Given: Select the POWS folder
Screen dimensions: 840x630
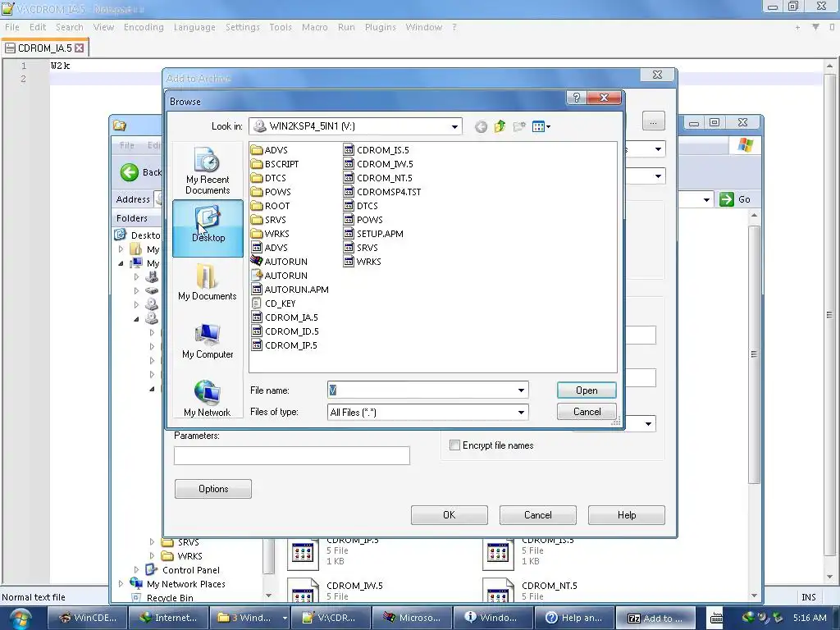Looking at the screenshot, I should coord(271,192).
